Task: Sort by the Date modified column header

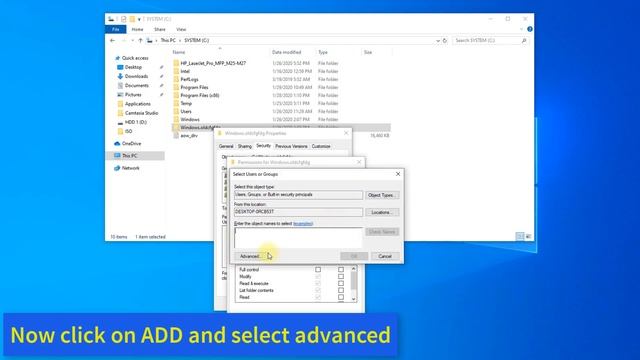Action: coord(287,52)
